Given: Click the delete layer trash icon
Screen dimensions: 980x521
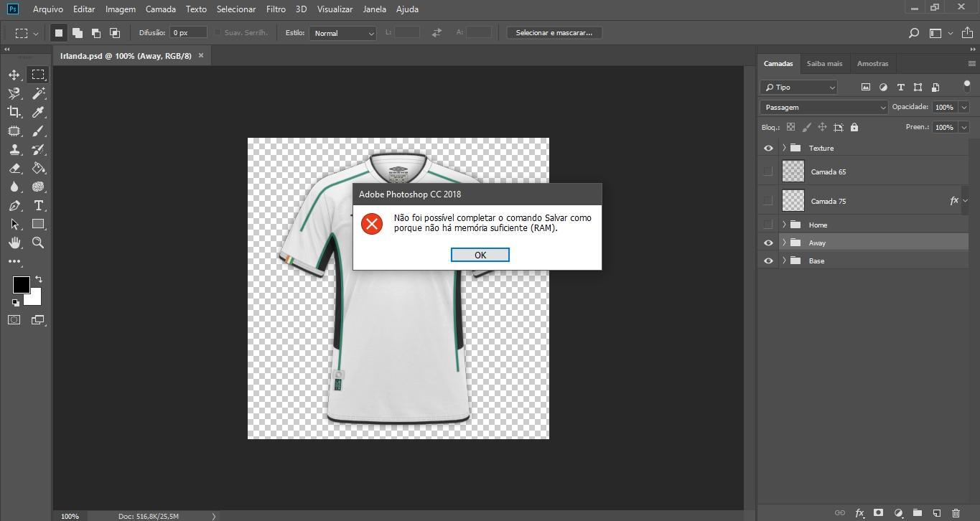Looking at the screenshot, I should coord(956,513).
